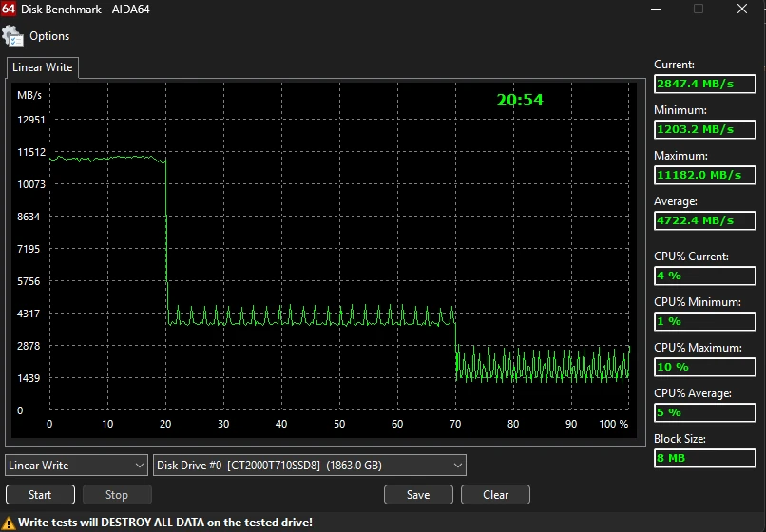This screenshot has width=766, height=532.
Task: Minimize the Disk Benchmark window
Action: 655,9
